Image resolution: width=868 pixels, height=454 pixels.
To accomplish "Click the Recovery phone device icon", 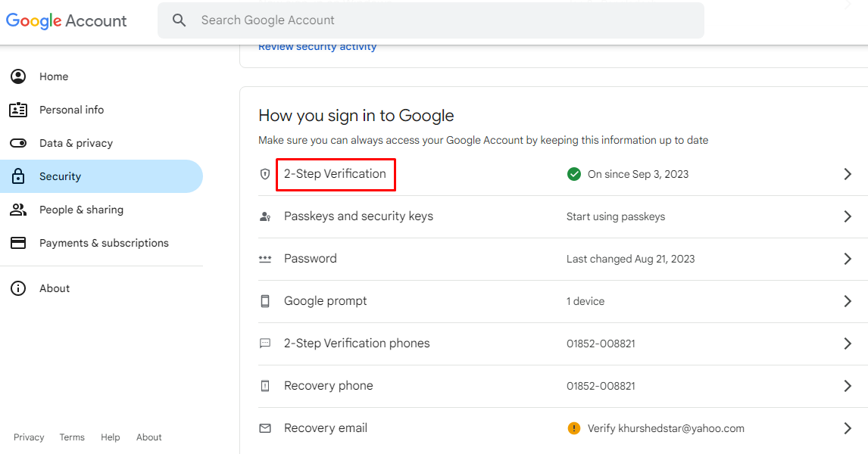I will click(x=265, y=386).
